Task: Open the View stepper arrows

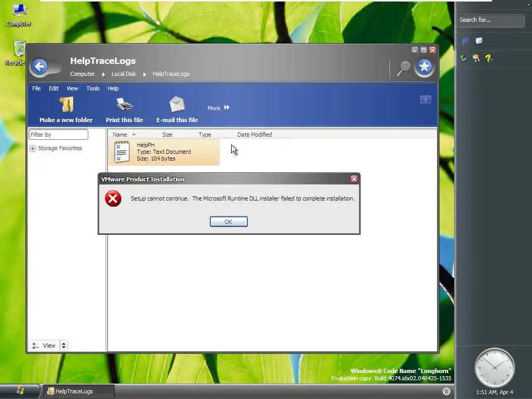Action: [64, 345]
